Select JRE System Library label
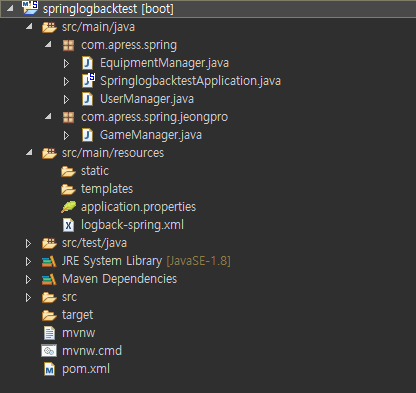416x393 pixels. [x=112, y=261]
